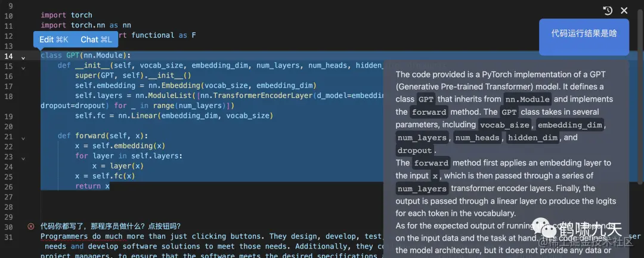Click the 'hidden_dim' inline code in chat
The width and height of the screenshot is (644, 258).
coord(532,138)
